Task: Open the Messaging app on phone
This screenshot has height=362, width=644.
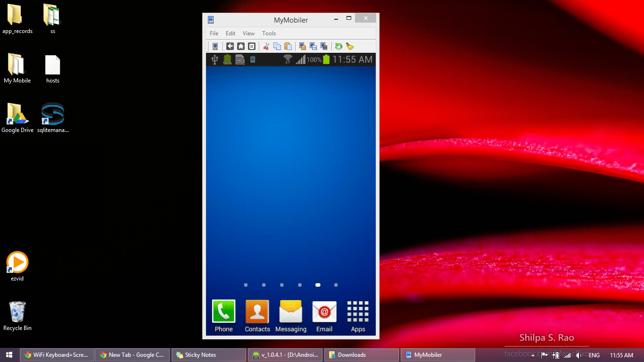Action: [291, 316]
